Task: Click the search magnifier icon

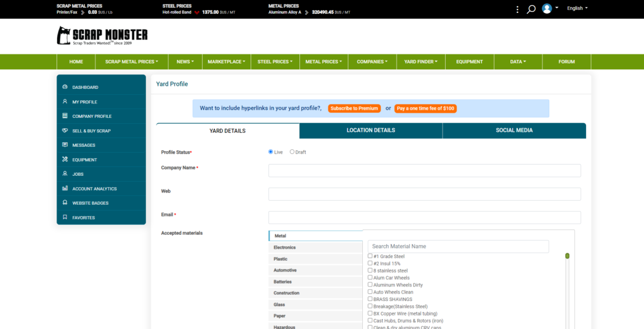Action: [x=531, y=9]
